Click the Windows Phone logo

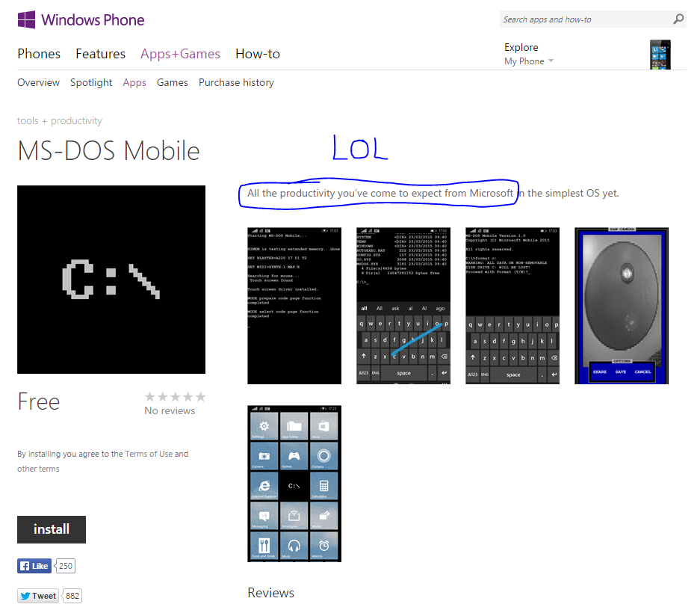tap(81, 20)
